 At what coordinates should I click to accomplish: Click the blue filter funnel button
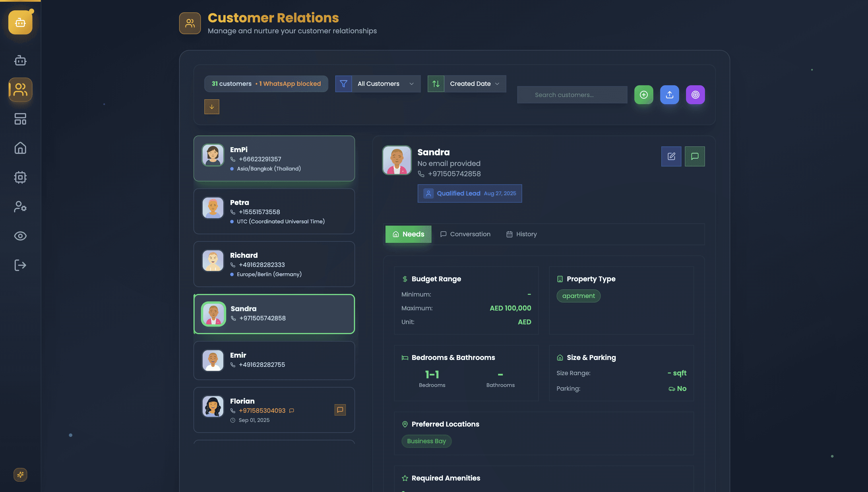click(343, 84)
